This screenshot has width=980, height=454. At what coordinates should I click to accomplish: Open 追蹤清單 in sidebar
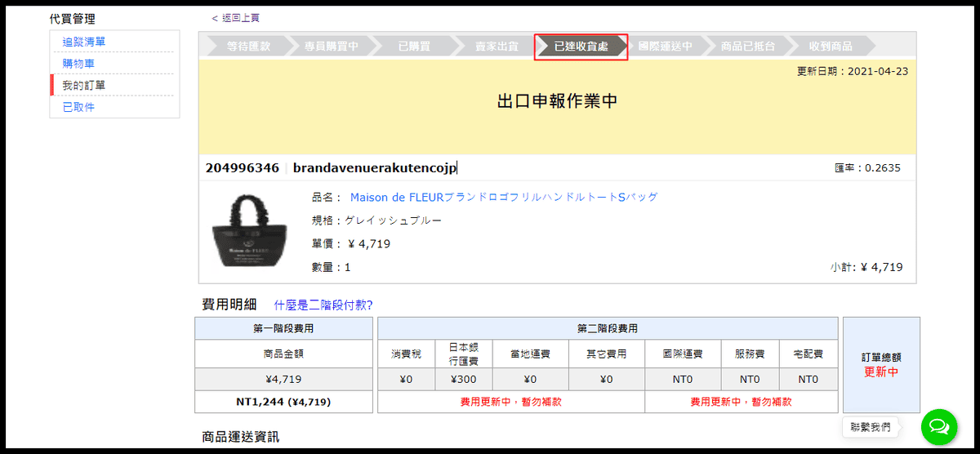click(84, 42)
